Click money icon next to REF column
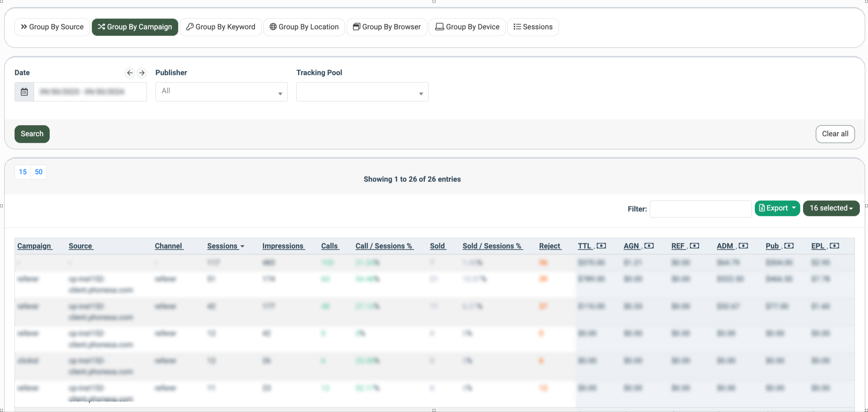This screenshot has width=868, height=412. 694,246
